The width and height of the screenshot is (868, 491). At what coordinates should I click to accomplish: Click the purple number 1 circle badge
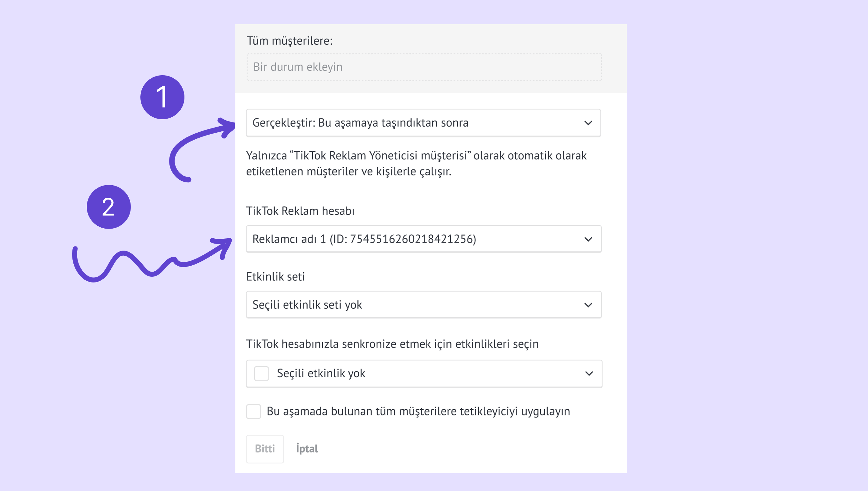point(162,97)
